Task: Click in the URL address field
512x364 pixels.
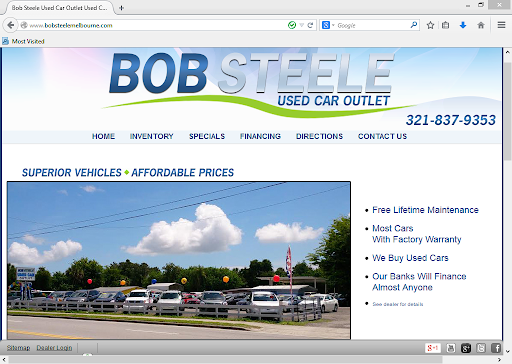Action: click(x=157, y=25)
